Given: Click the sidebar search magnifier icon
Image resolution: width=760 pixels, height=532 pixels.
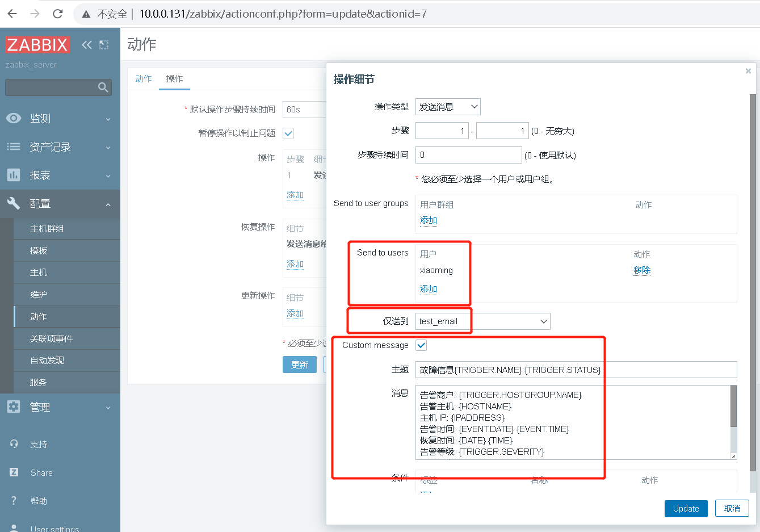Looking at the screenshot, I should tap(103, 87).
